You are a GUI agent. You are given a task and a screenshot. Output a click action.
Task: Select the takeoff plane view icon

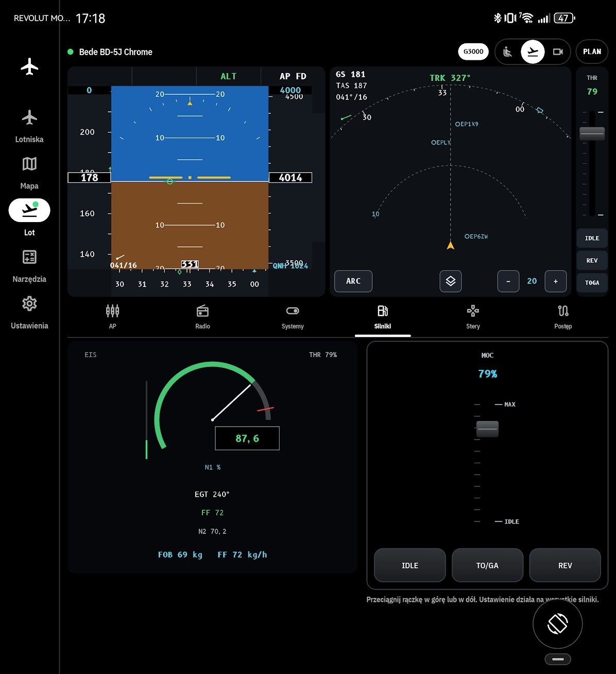click(533, 52)
